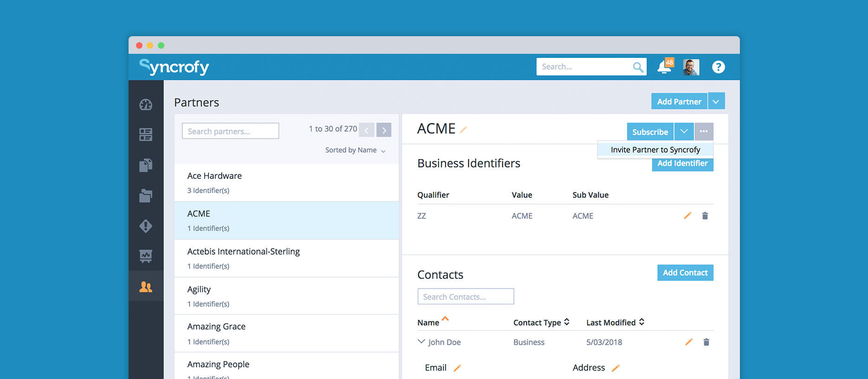Collapse John Doe contact row chevron
The width and height of the screenshot is (868, 379).
(421, 341)
